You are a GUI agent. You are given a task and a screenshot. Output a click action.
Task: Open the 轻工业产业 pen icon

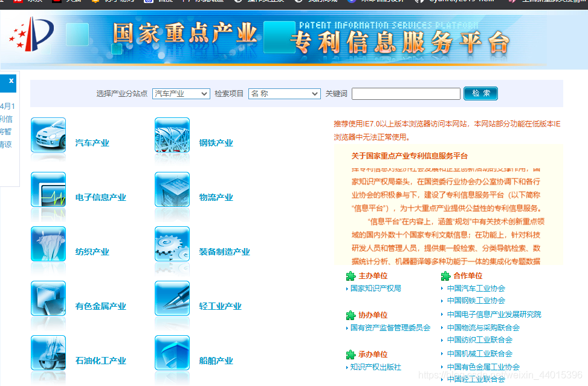tap(172, 298)
